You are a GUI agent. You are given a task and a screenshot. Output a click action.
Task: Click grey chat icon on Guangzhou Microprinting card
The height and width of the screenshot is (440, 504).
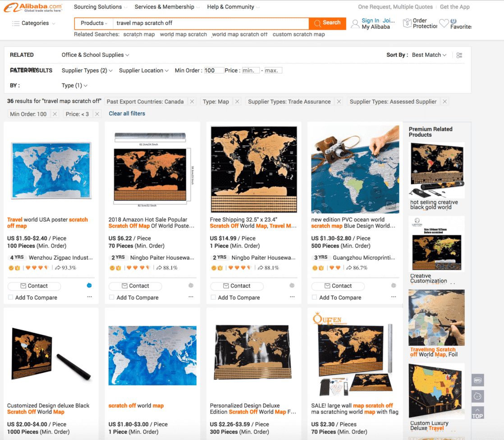(394, 286)
